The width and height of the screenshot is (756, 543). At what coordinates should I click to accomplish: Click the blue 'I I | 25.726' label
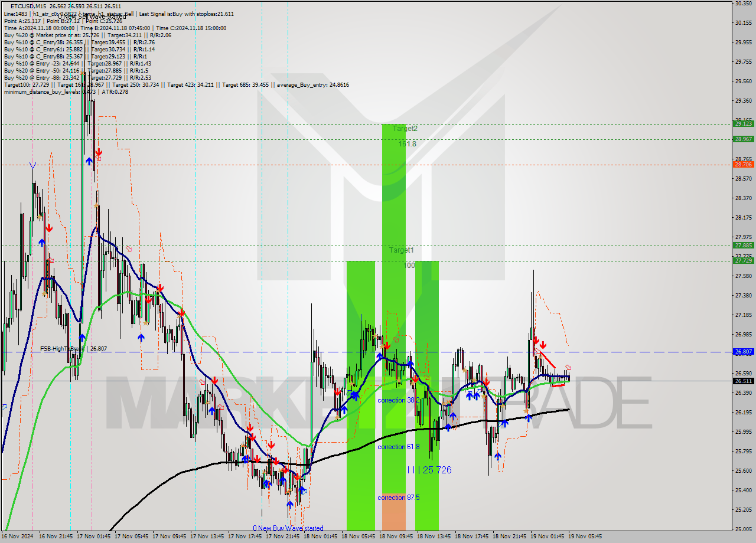(429, 470)
